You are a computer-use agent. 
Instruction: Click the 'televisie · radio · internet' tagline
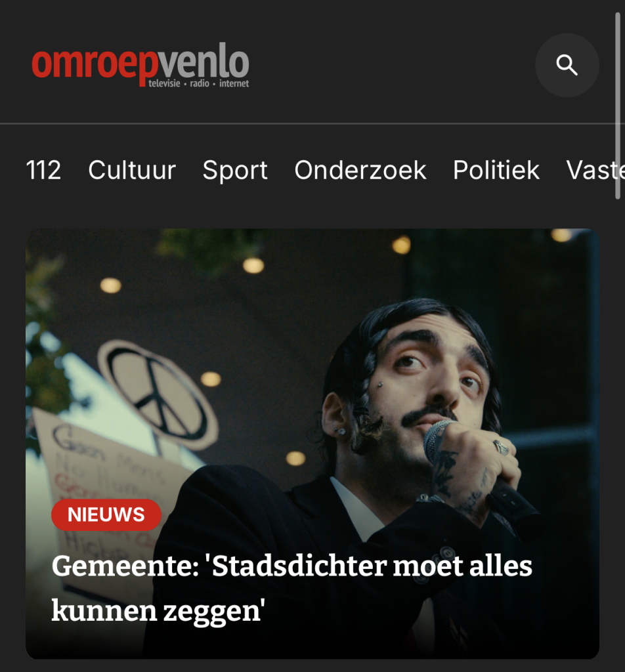coord(198,83)
